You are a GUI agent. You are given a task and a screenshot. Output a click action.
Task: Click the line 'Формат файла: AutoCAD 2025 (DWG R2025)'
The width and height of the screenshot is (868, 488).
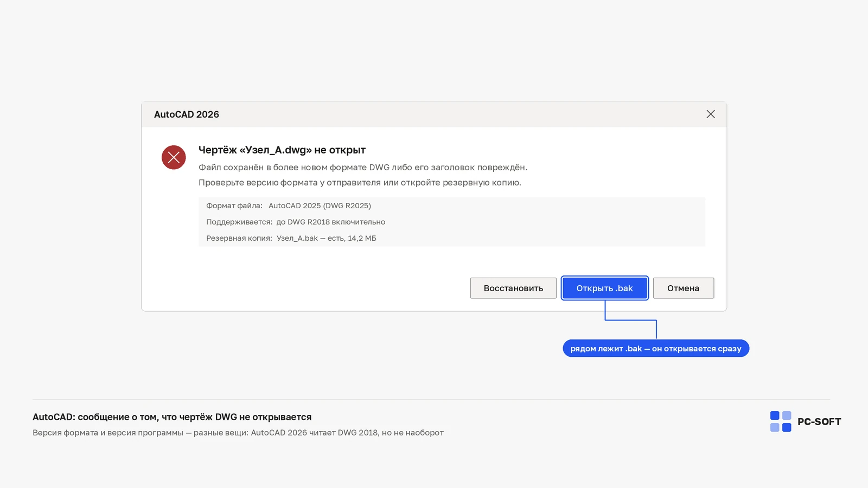tap(289, 206)
